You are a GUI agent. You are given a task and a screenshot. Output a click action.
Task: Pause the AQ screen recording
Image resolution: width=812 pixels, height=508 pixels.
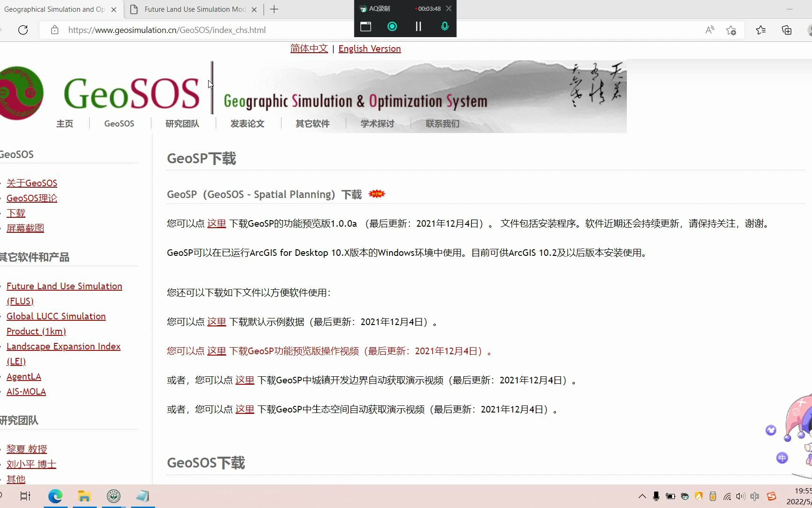(418, 26)
